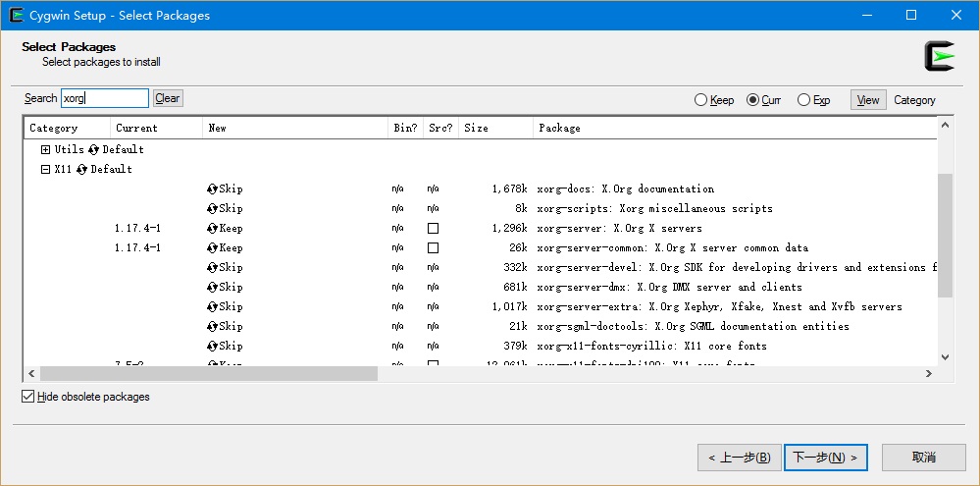Click the cycle icon beside Utils Default

click(94, 149)
